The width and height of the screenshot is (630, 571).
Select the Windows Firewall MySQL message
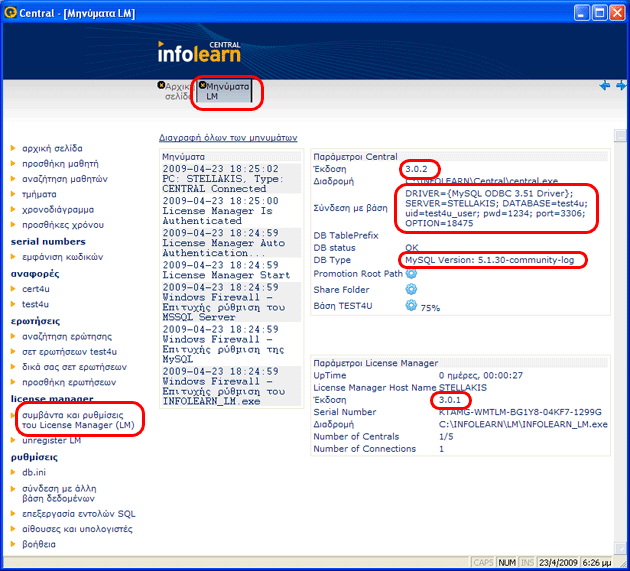pyautogui.click(x=231, y=344)
